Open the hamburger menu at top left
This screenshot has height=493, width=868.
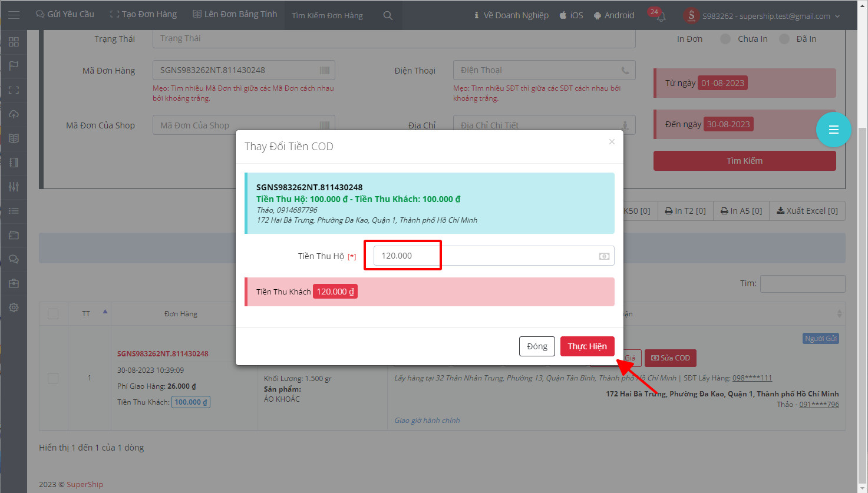coord(14,15)
